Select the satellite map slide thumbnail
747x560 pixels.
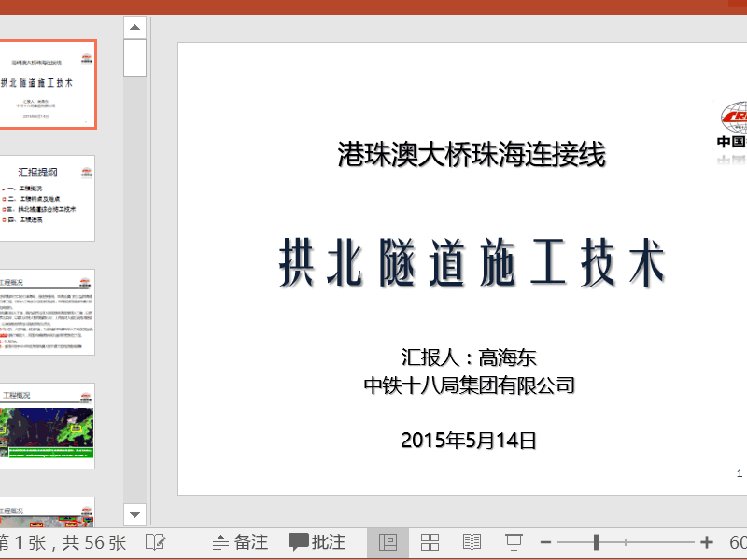click(x=47, y=426)
